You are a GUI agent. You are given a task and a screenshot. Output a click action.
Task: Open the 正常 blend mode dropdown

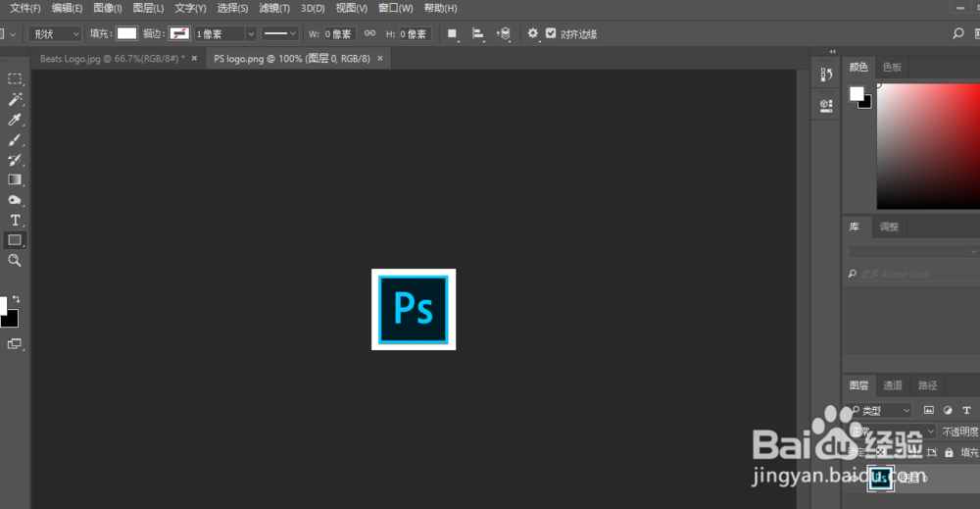(893, 432)
